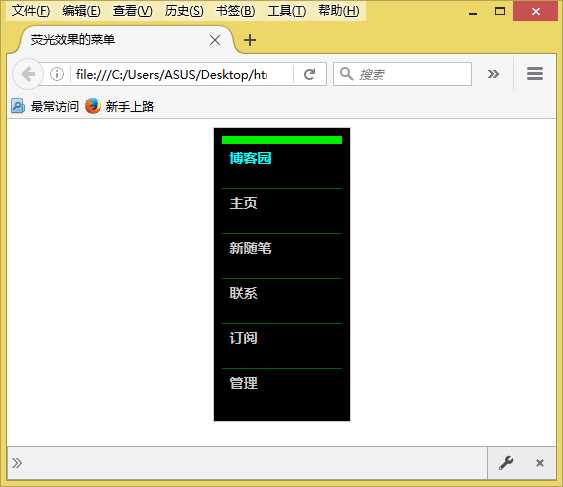
Task: Maximize the browser window
Action: (x=500, y=11)
